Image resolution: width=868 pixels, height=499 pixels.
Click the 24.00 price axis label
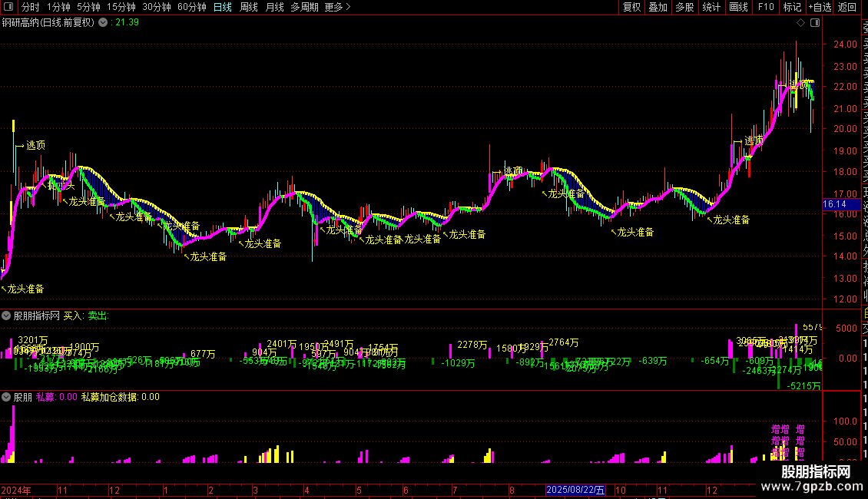tap(845, 45)
